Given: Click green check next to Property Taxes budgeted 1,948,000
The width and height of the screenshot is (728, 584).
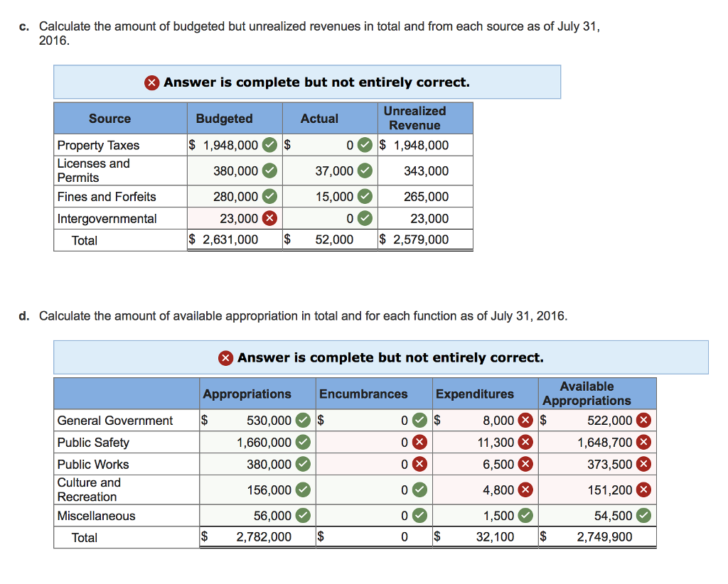Looking at the screenshot, I should tap(269, 145).
